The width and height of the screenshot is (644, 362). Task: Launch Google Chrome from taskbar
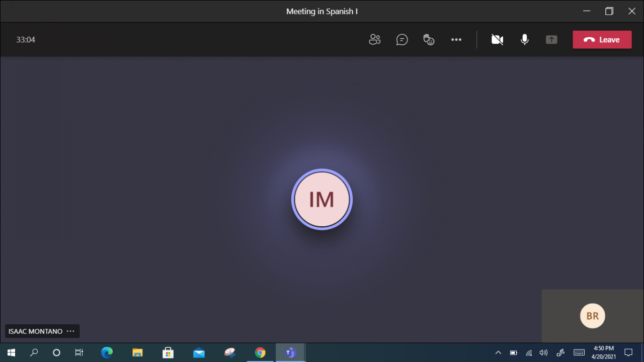tap(260, 352)
